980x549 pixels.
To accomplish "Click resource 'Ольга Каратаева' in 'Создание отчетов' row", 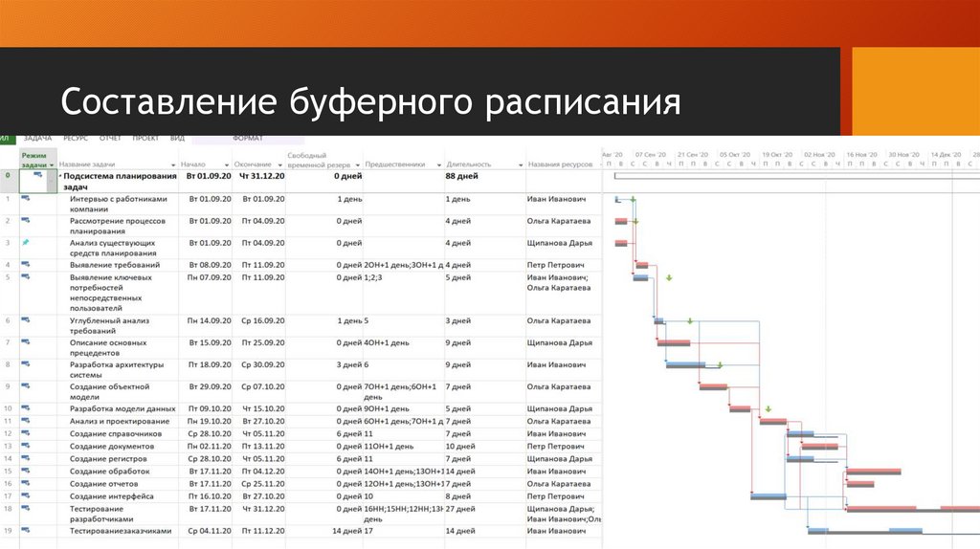I will 558,483.
